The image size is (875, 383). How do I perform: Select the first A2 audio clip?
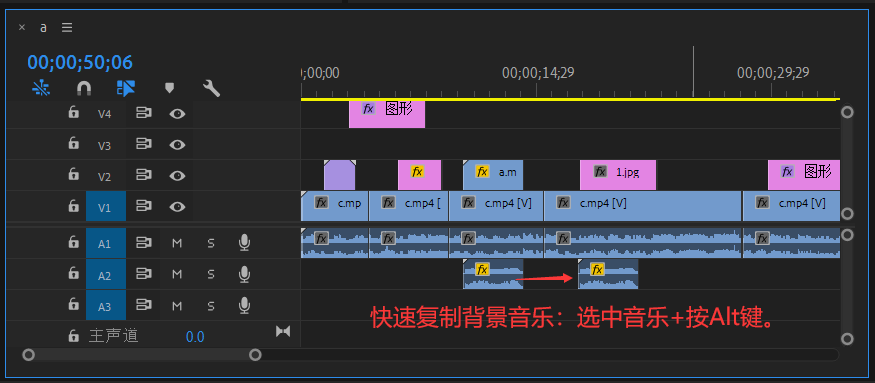pos(493,274)
